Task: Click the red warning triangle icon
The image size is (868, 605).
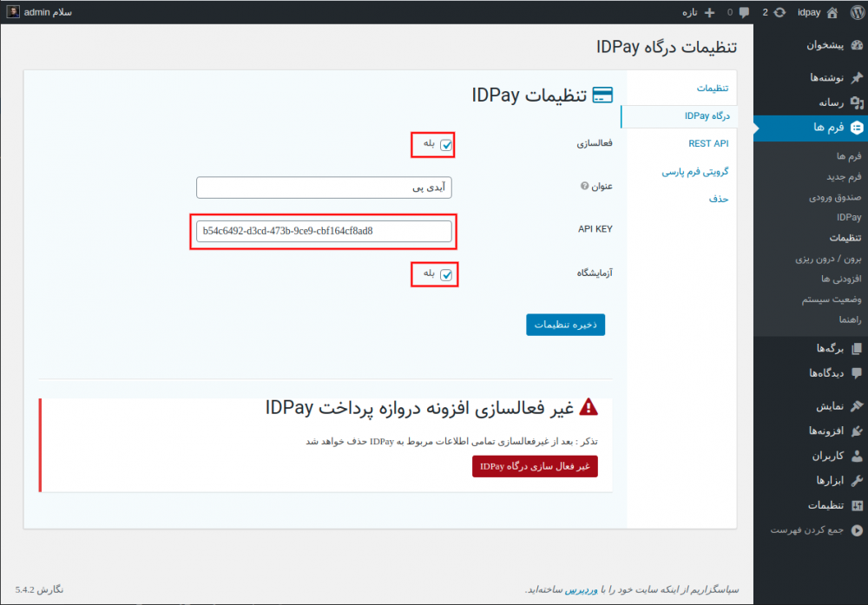Action: (x=589, y=407)
